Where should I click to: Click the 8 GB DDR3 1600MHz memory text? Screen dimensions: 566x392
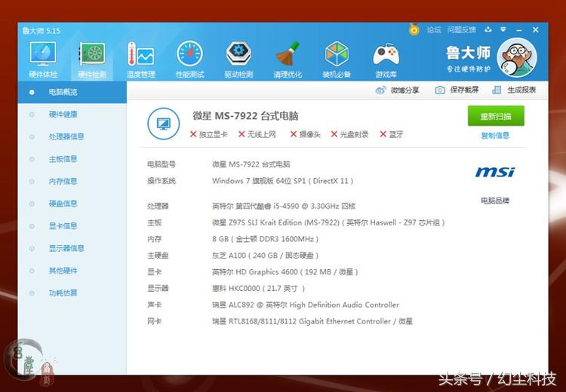click(x=266, y=240)
